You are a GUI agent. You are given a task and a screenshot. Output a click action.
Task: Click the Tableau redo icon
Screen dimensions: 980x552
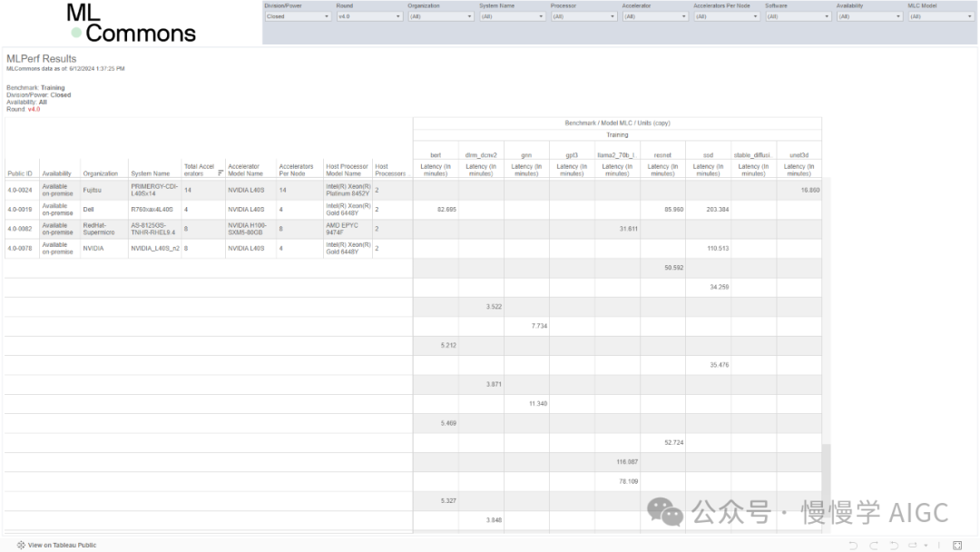pos(874,545)
